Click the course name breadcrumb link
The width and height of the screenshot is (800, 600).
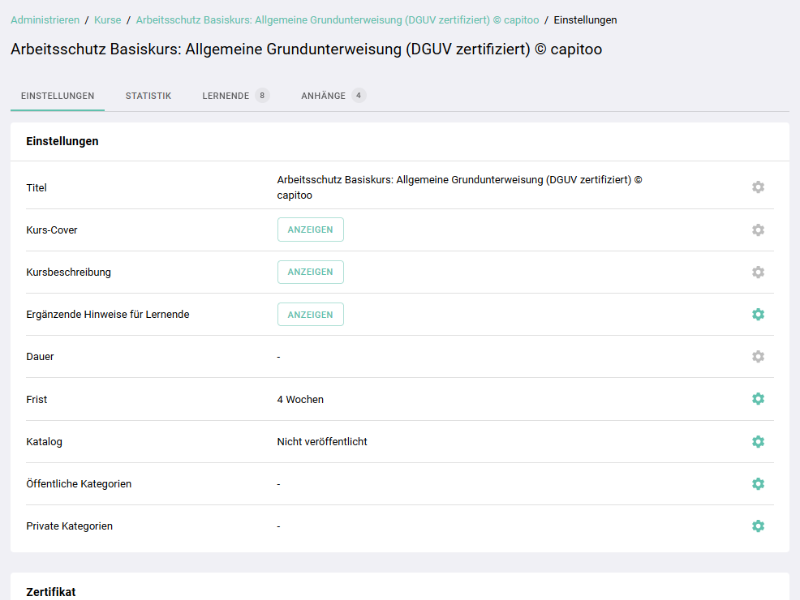point(337,20)
